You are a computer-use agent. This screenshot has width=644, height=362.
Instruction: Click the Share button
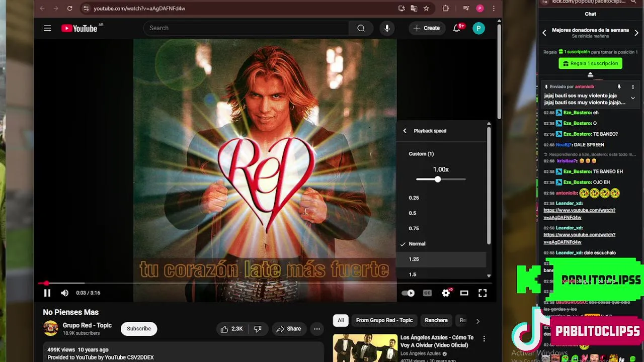pos(289,329)
